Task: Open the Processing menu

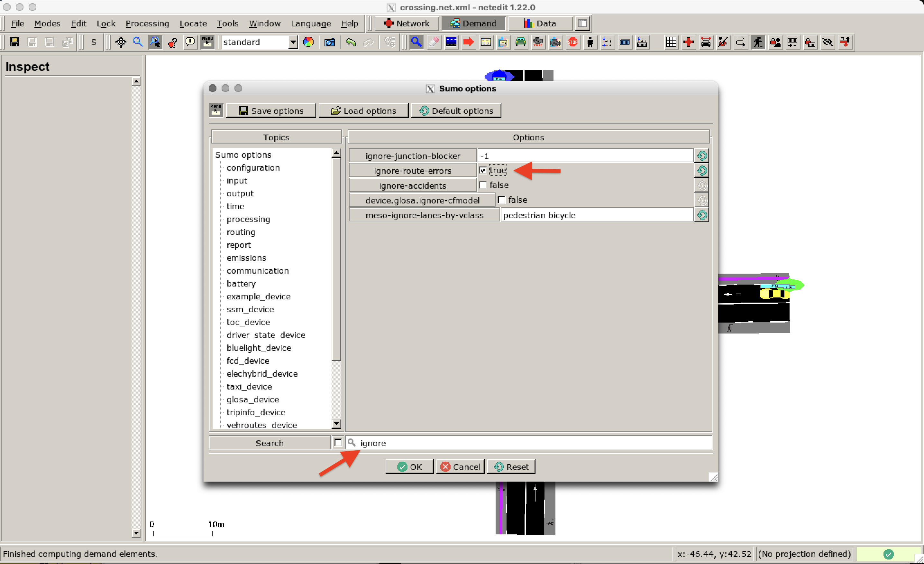Action: click(x=147, y=23)
